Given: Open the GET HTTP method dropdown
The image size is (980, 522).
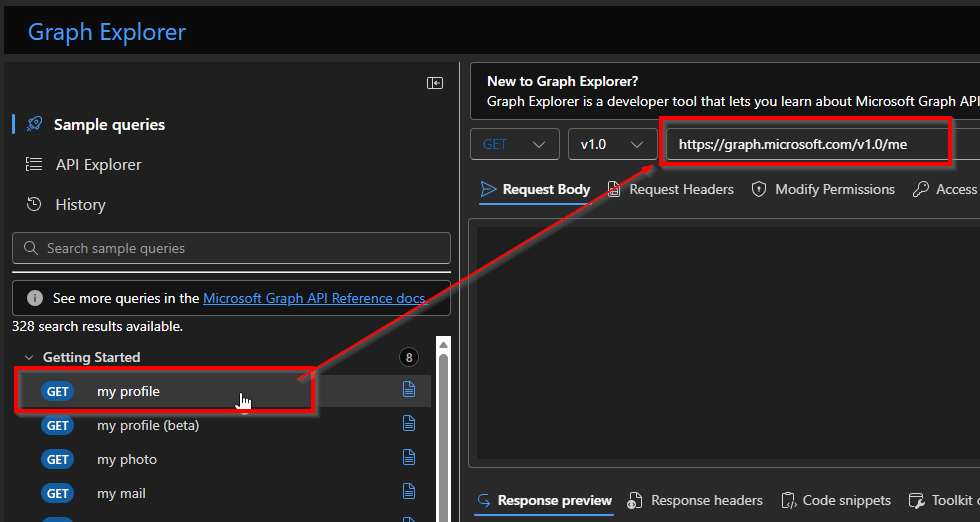Looking at the screenshot, I should pos(514,144).
